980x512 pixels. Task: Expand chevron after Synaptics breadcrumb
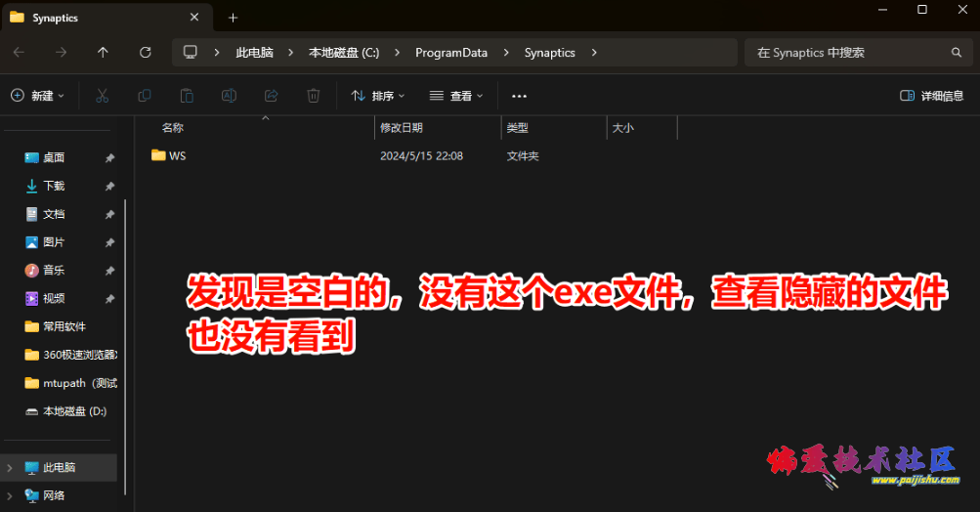tap(594, 53)
